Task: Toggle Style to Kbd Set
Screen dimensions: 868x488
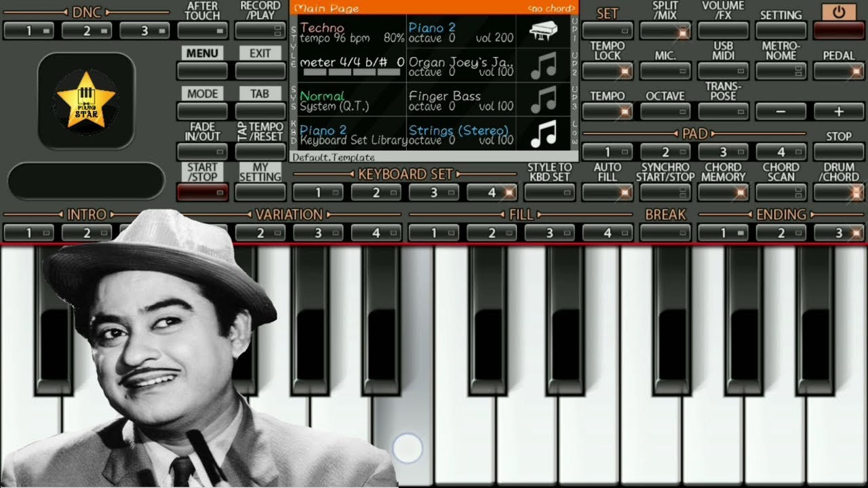Action: [550, 192]
